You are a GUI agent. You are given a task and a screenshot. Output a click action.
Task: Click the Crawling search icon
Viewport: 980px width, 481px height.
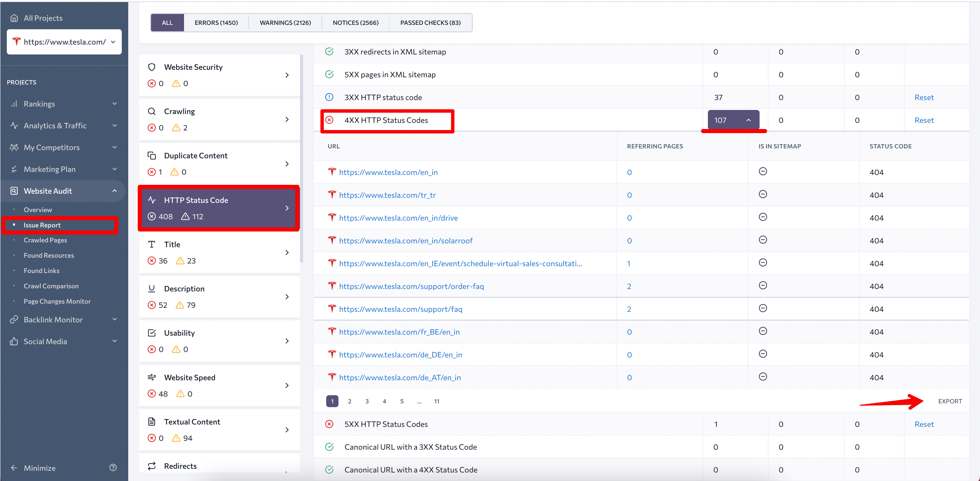(151, 111)
